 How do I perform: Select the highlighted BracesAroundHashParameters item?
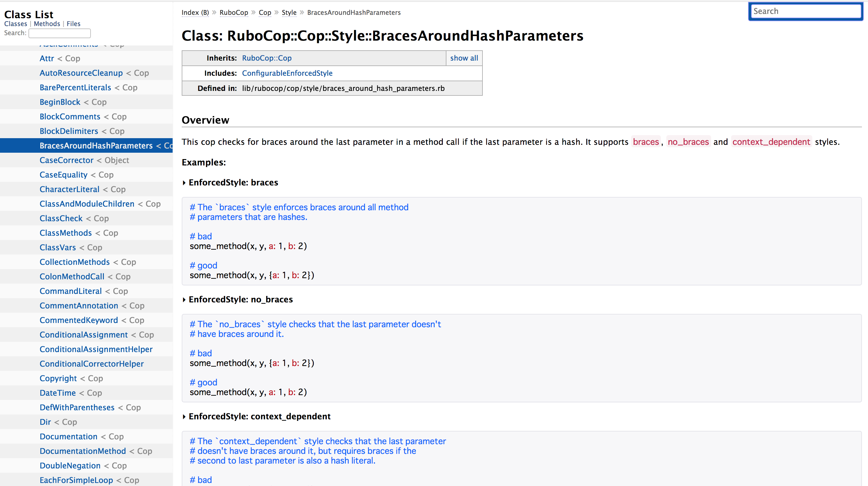pyautogui.click(x=96, y=146)
